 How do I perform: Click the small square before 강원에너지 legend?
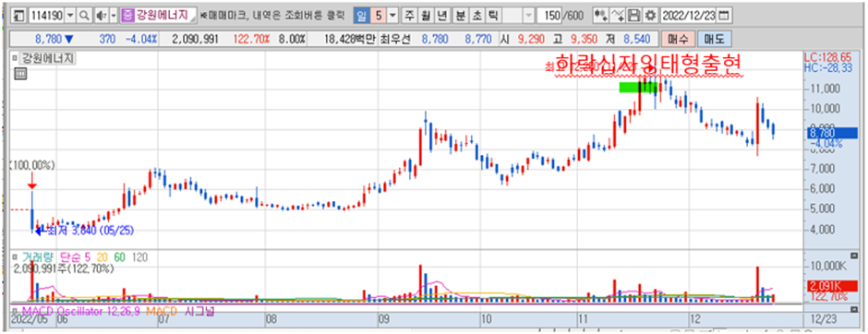point(15,57)
